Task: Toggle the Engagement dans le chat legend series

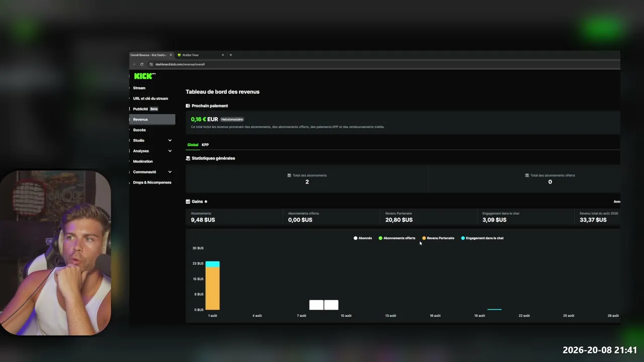Action: point(482,238)
